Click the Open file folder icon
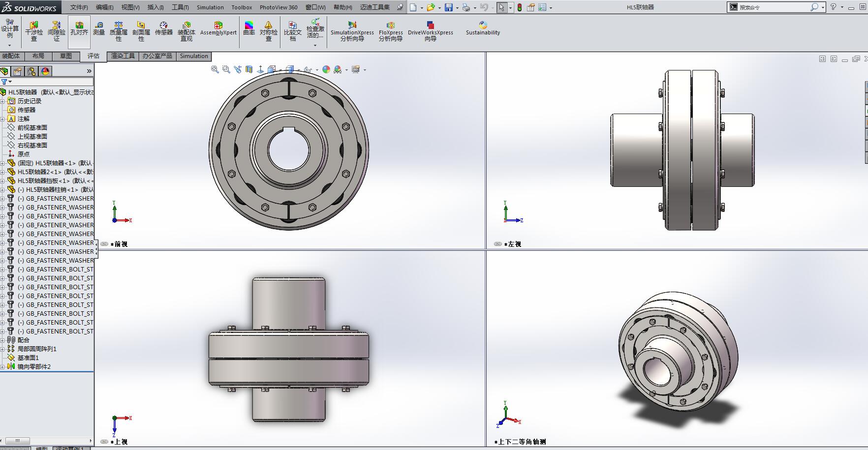Image resolution: width=868 pixels, height=450 pixels. click(431, 7)
